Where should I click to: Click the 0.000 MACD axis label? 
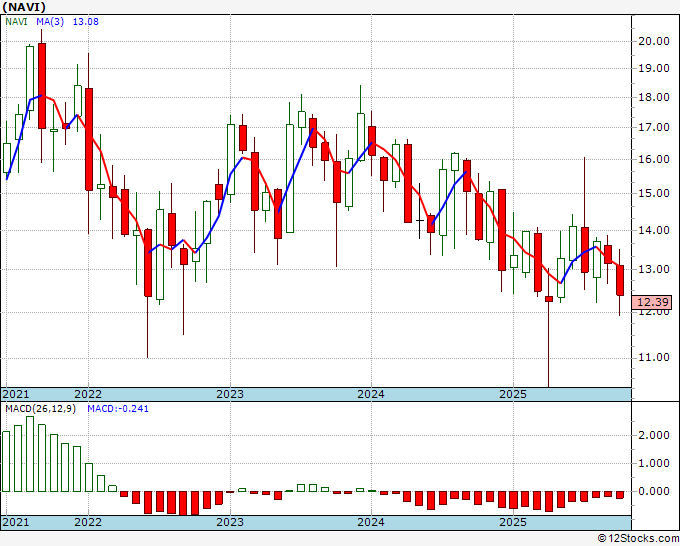(654, 491)
